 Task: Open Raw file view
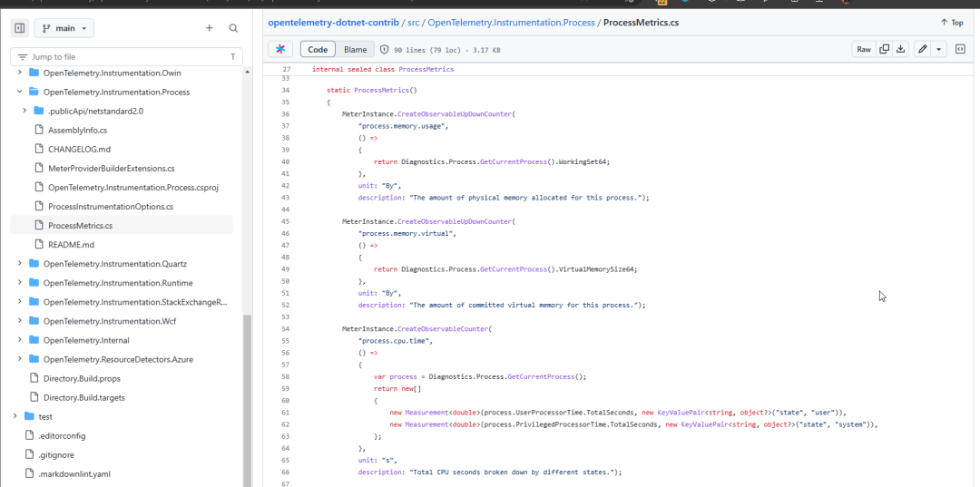click(864, 49)
